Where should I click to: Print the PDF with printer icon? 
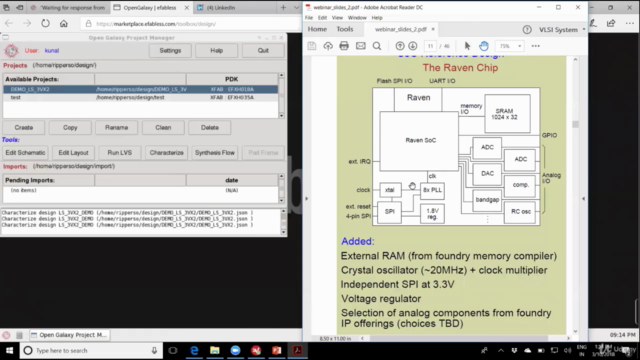pyautogui.click(x=344, y=46)
